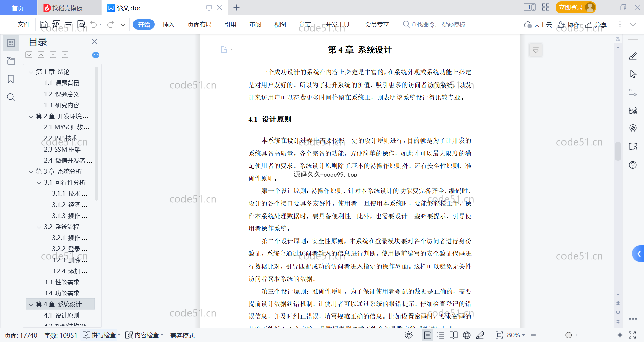Select the cursor selection tool in right sidebar

coord(633,74)
